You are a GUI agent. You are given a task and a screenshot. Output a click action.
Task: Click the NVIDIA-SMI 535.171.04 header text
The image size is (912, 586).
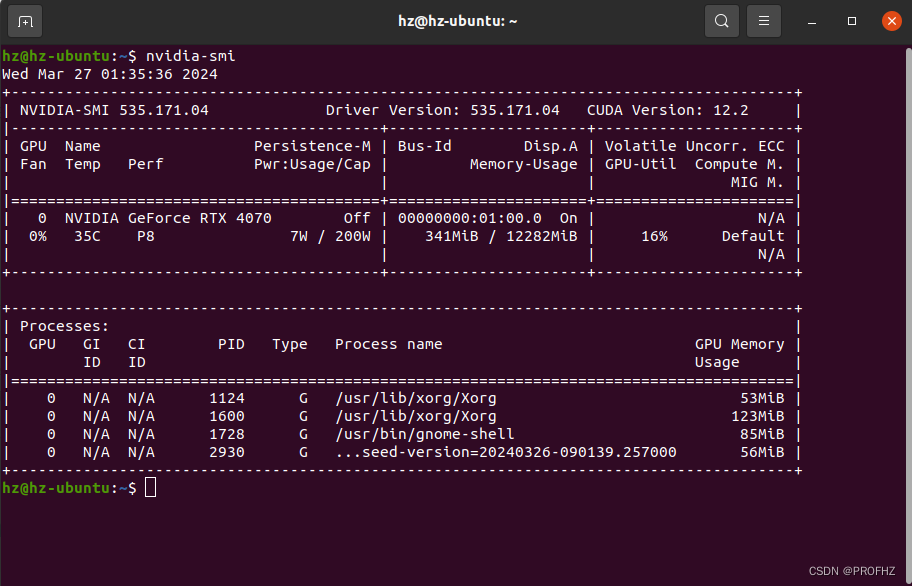pyautogui.click(x=114, y=110)
